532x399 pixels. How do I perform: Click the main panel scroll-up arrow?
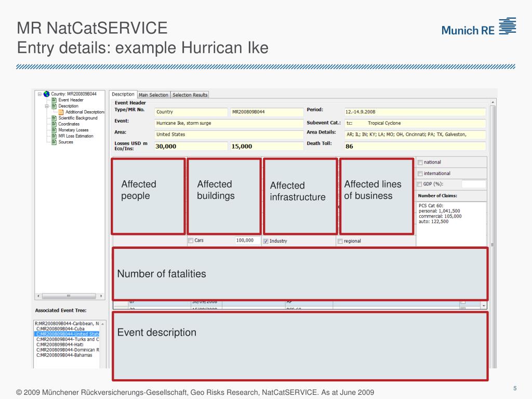click(x=493, y=102)
